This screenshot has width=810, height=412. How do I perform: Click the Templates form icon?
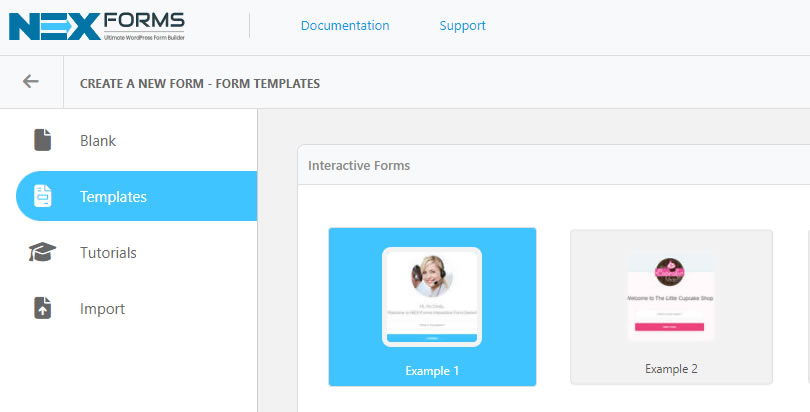[43, 196]
